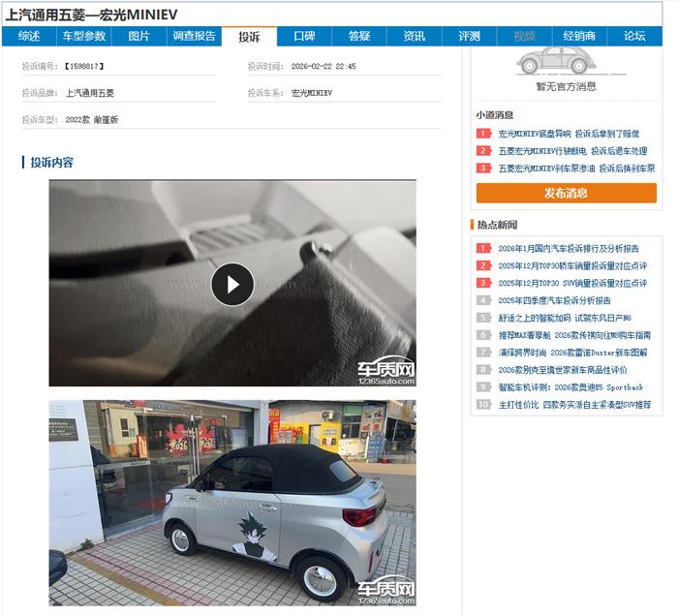Play the complaint video
Viewport: 678px width, 616px height.
coord(232,284)
